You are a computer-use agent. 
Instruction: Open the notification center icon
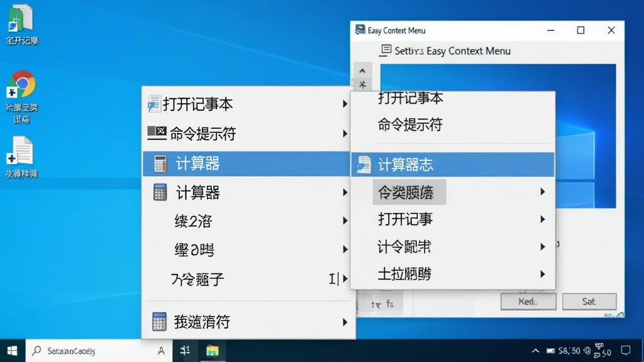click(626, 351)
